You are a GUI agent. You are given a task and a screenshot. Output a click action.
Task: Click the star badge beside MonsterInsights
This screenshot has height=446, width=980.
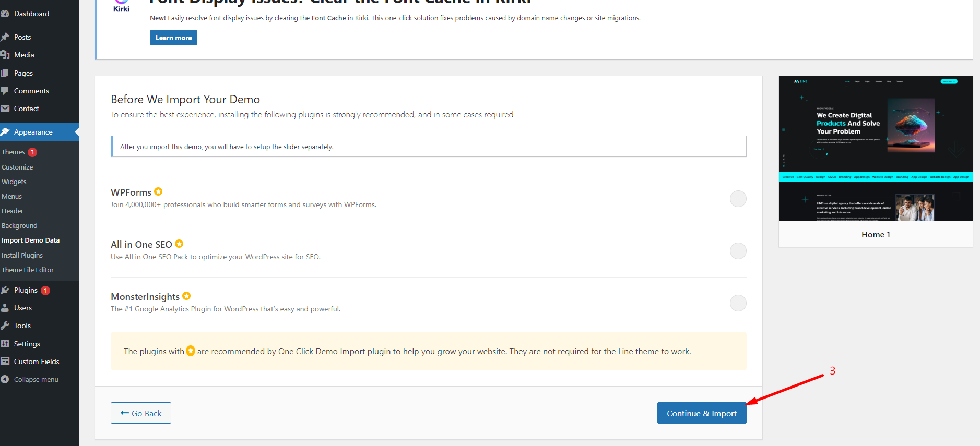click(x=186, y=296)
